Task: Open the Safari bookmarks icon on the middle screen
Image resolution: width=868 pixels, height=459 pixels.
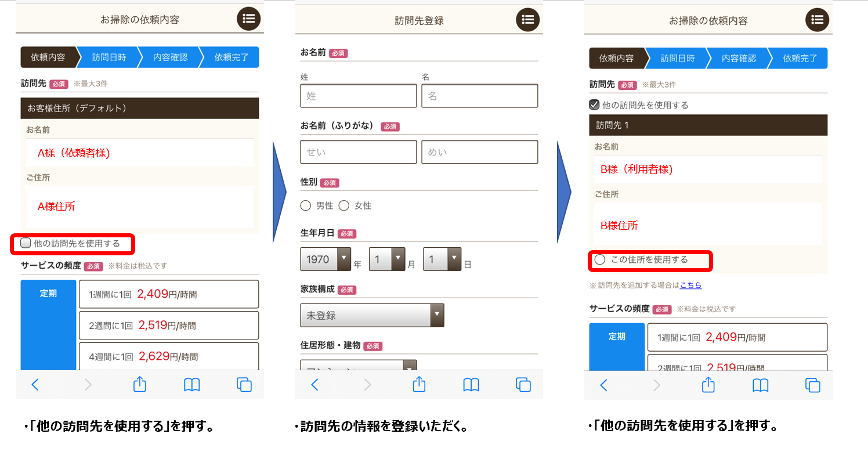Action: point(471,385)
